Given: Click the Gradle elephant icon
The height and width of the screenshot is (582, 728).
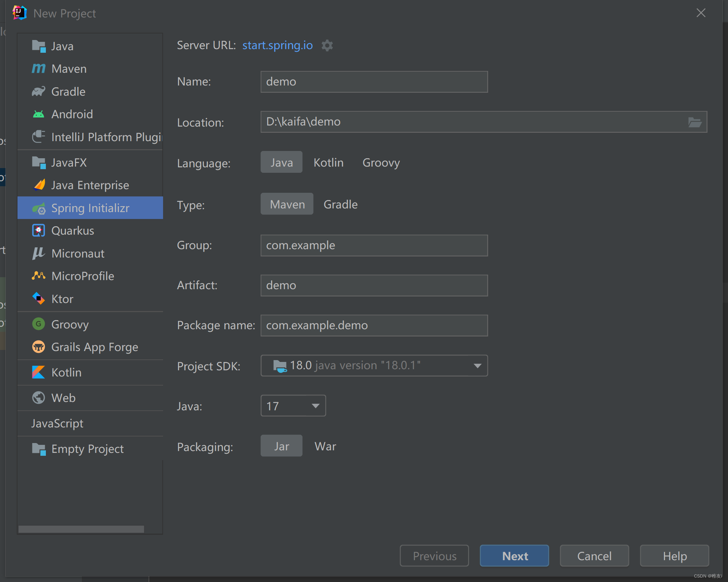Looking at the screenshot, I should [39, 91].
